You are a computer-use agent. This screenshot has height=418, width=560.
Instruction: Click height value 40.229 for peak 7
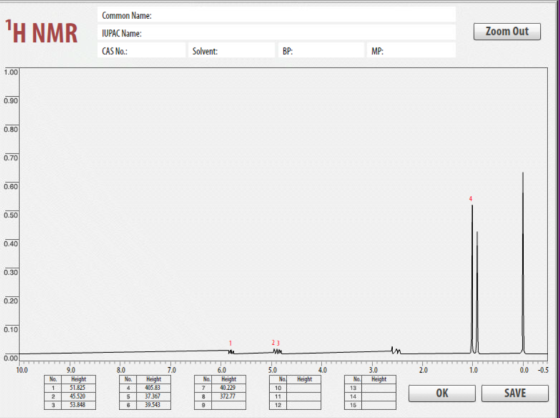pyautogui.click(x=229, y=388)
